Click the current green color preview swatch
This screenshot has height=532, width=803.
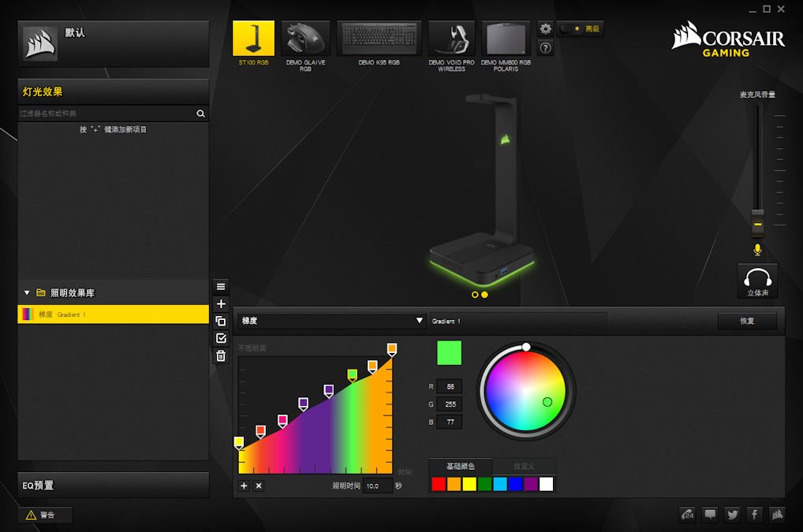[449, 353]
